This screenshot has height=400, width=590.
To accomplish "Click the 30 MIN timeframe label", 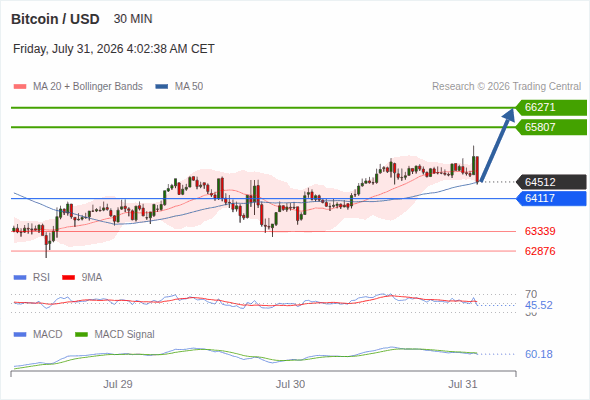I will click(133, 19).
